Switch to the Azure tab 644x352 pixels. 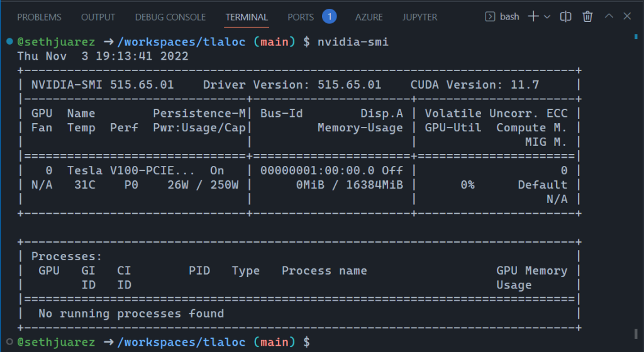tap(369, 17)
